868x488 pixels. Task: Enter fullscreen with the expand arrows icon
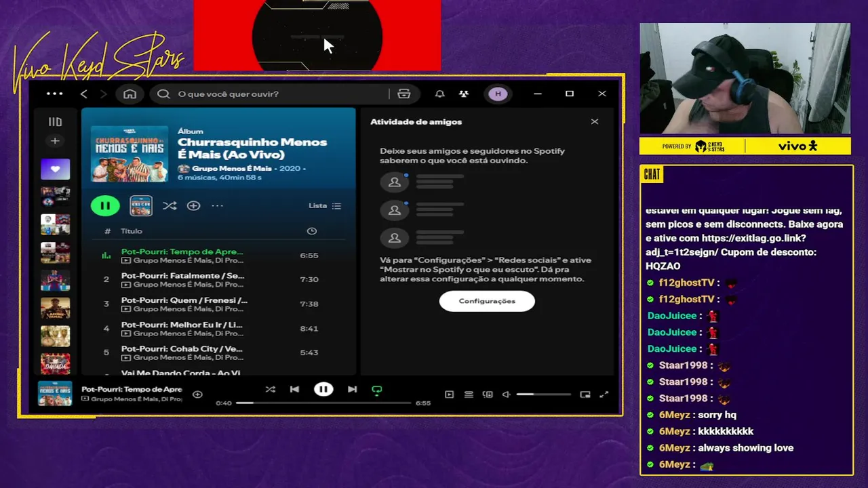coord(604,394)
